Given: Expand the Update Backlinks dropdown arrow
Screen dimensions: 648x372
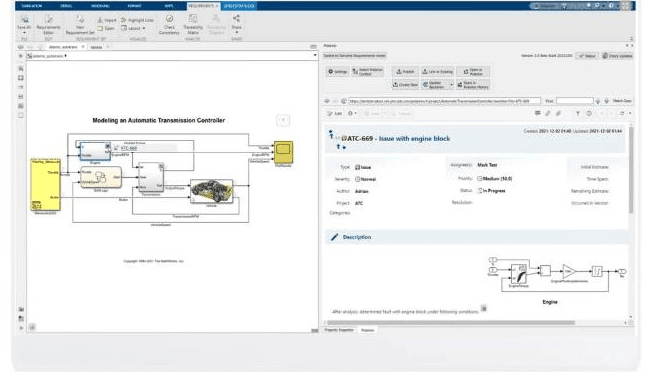Looking at the screenshot, I should coord(451,85).
